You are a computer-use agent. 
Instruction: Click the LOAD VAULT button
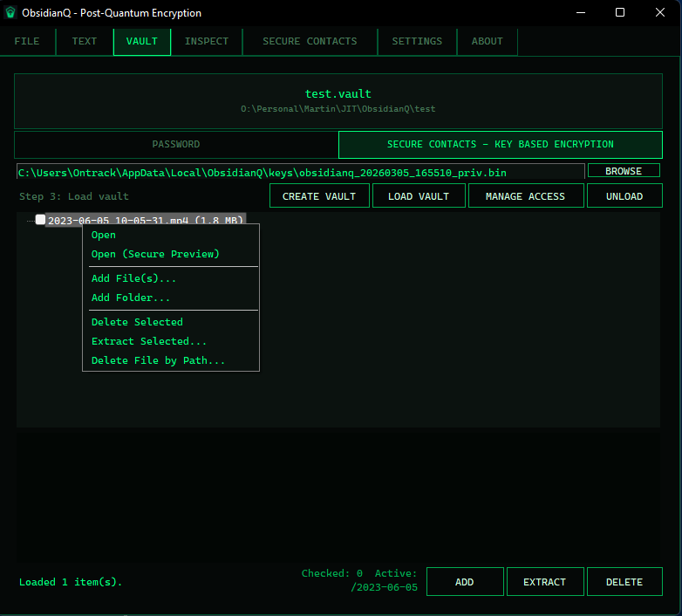click(419, 195)
